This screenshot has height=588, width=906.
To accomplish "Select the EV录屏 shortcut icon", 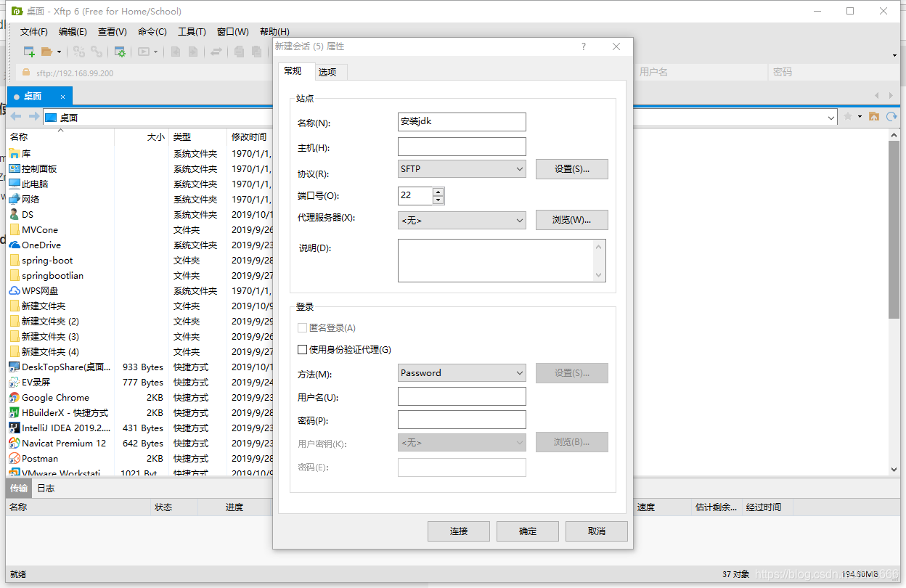I will (x=14, y=383).
